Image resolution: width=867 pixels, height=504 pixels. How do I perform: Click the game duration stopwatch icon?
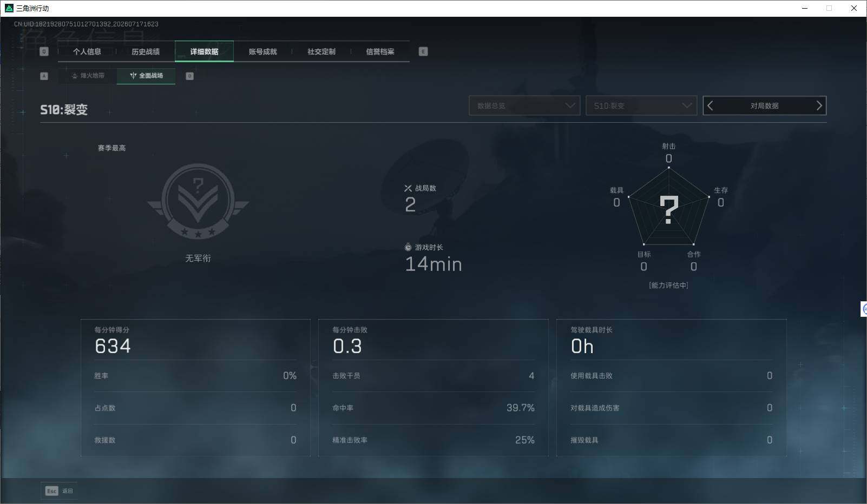coord(408,247)
